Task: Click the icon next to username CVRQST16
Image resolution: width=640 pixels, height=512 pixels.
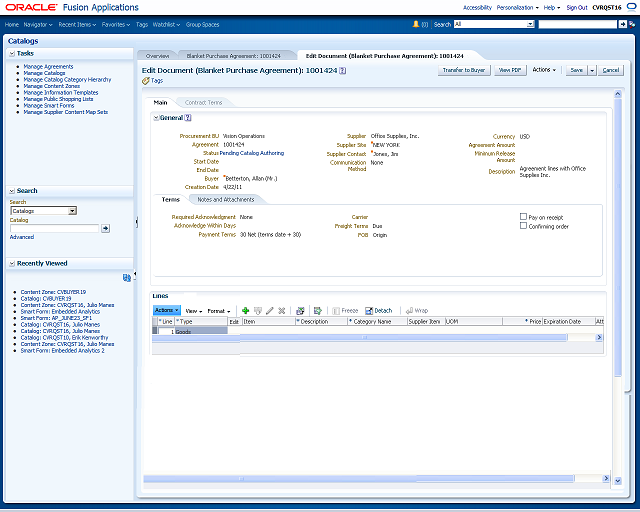Action: [631, 7]
